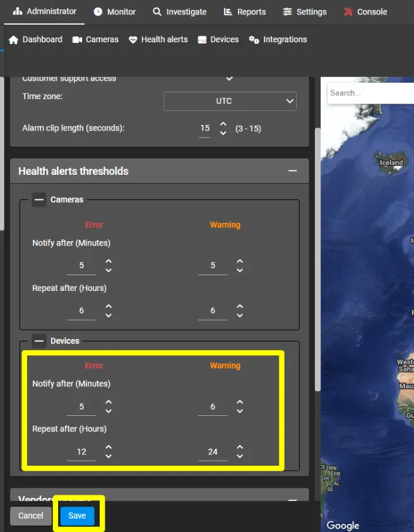Collapse the Vendor panel below thresholds
This screenshot has height=532, width=414.
293,499
